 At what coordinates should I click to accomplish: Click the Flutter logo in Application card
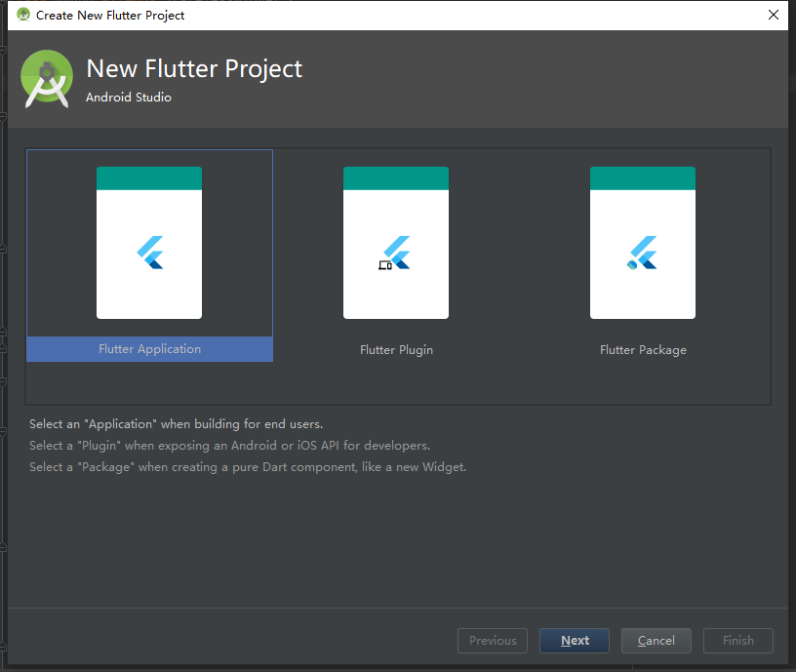150,253
